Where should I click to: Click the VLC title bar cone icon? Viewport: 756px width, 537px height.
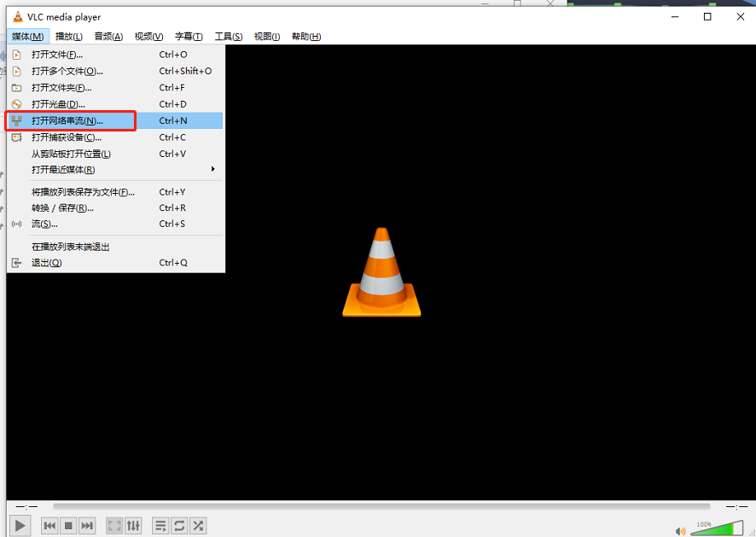click(18, 17)
